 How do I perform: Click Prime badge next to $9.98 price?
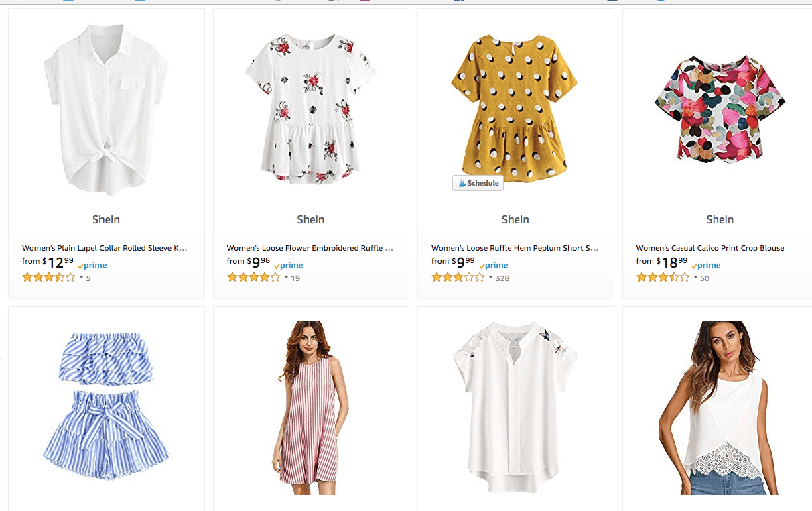(x=289, y=266)
